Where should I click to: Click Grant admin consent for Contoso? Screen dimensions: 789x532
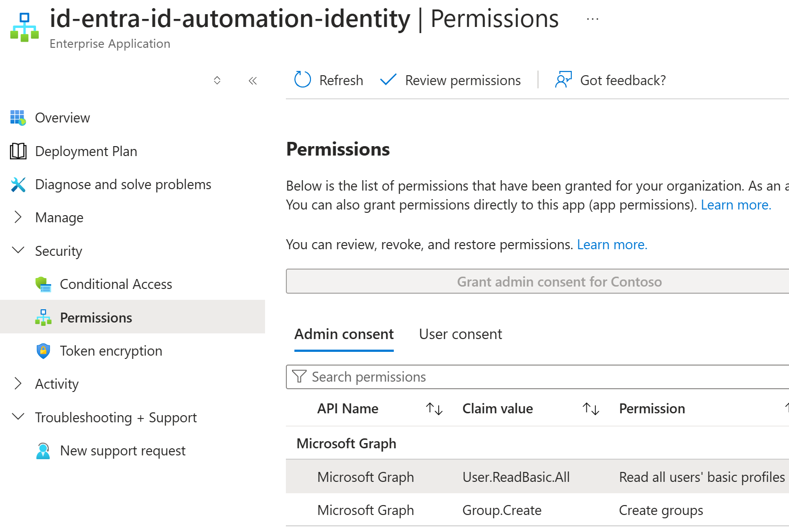pos(537,281)
